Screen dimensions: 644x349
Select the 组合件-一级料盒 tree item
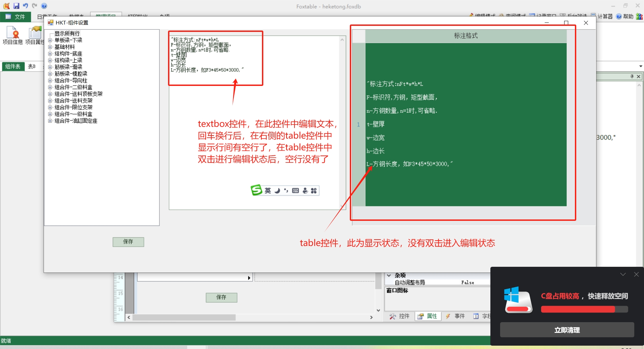click(73, 114)
